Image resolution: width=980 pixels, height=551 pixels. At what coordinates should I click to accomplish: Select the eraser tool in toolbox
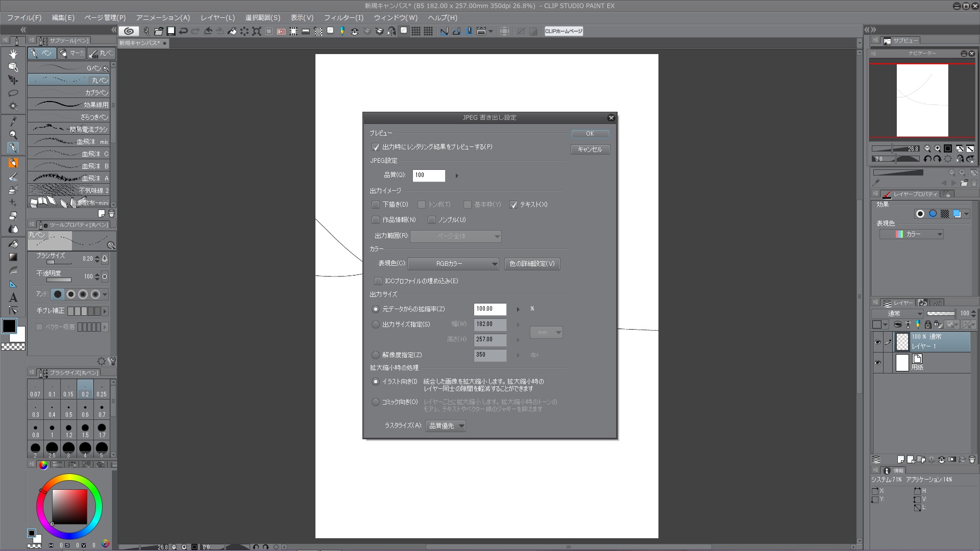point(13,216)
